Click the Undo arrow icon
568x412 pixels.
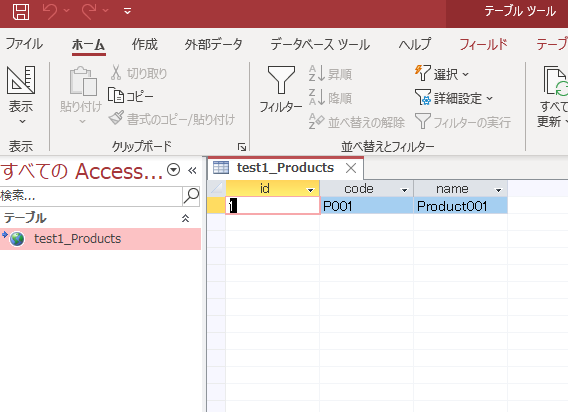(x=50, y=11)
